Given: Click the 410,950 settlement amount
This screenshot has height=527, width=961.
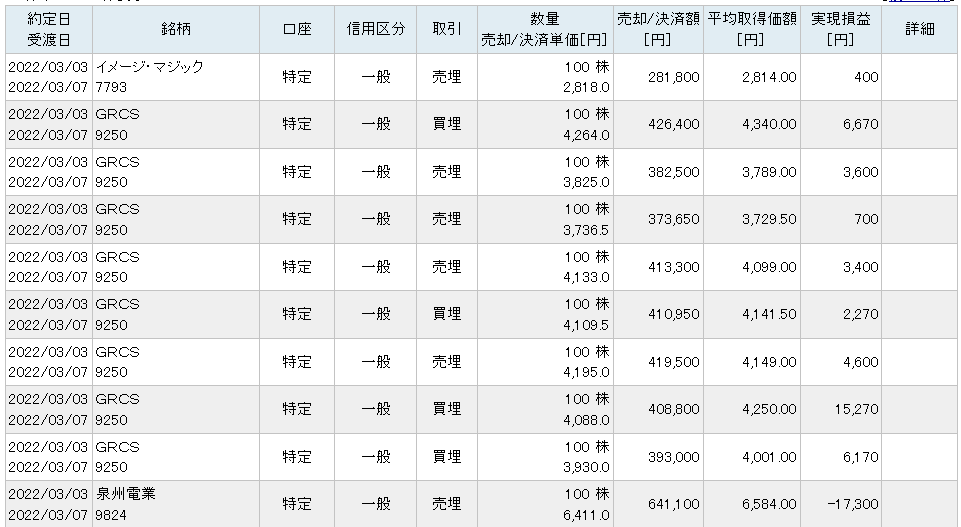Looking at the screenshot, I should coord(674,314).
